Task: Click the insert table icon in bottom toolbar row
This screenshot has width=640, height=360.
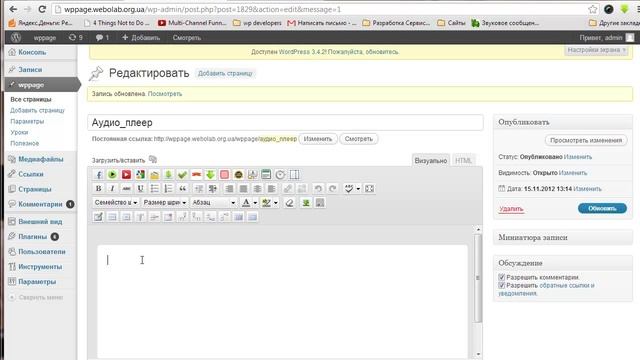Action: pos(98,217)
